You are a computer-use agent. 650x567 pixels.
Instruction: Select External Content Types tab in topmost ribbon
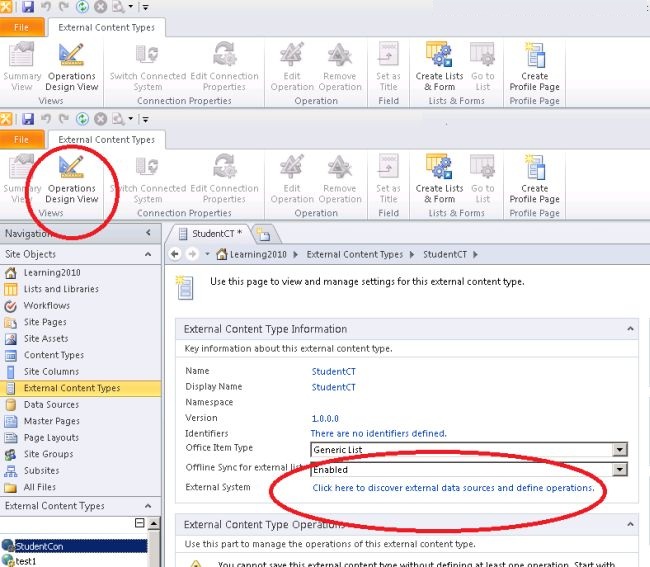tap(107, 27)
